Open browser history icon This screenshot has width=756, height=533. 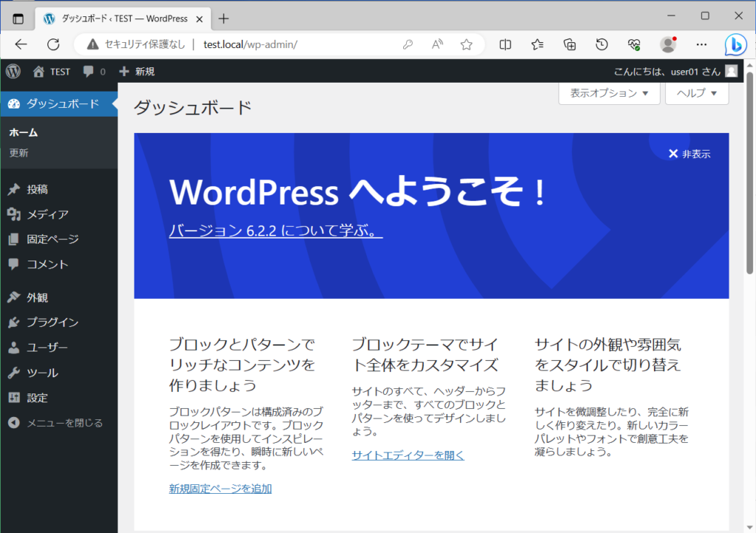pyautogui.click(x=602, y=44)
